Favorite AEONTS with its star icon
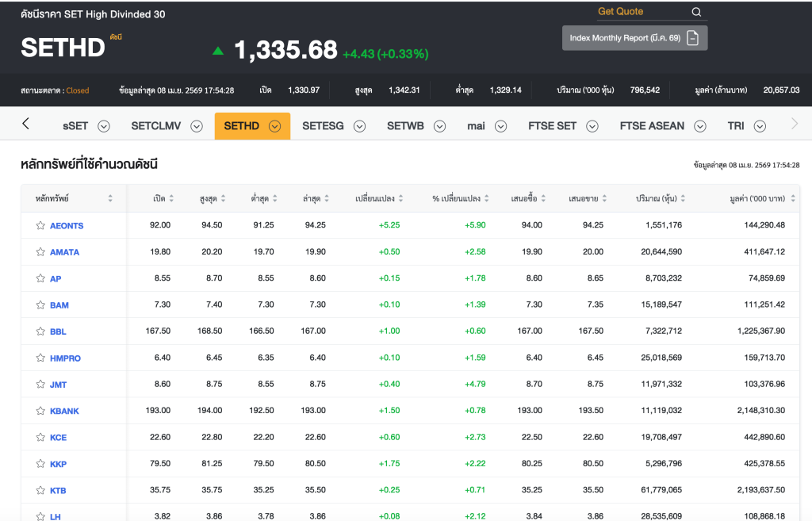Viewport: 812px width, 521px height. pos(40,225)
